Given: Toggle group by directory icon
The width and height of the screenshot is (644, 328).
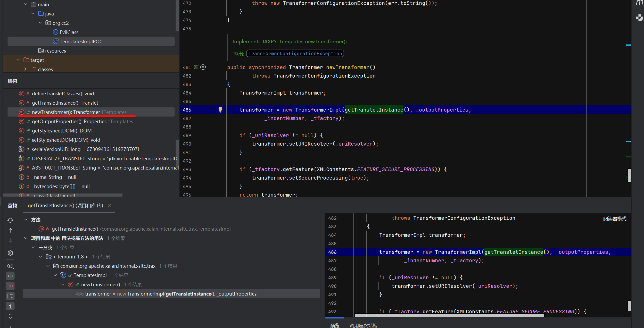Looking at the screenshot, I should pyautogui.click(x=10, y=296).
